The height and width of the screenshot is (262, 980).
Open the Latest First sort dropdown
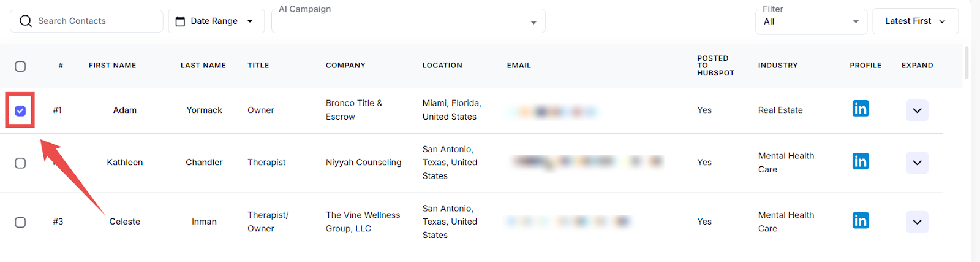[915, 21]
